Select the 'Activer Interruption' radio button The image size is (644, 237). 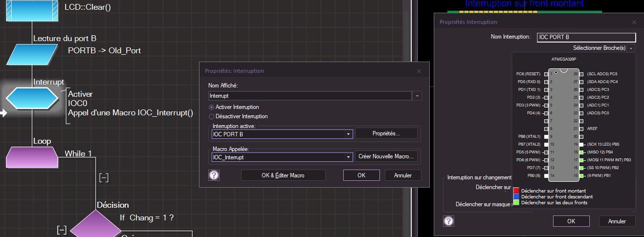(212, 107)
